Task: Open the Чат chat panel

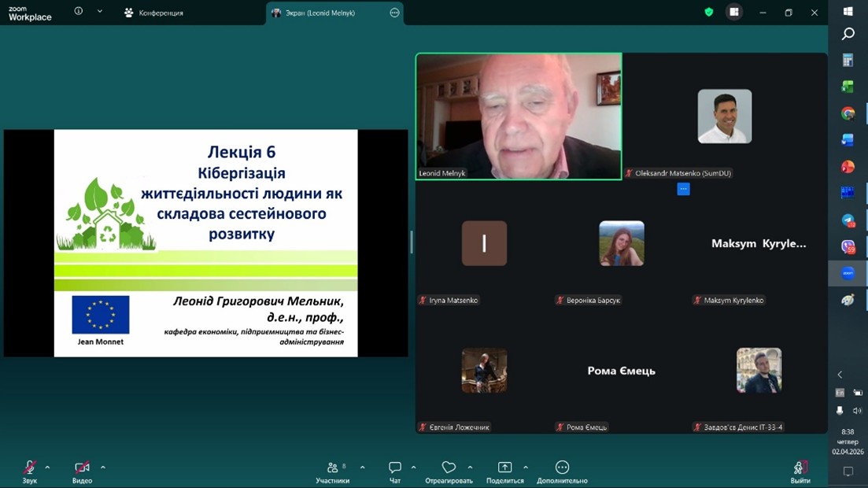Action: pos(395,468)
